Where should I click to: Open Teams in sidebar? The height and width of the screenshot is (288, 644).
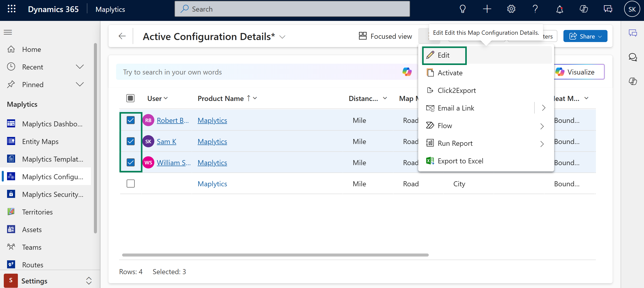[x=45, y=247]
